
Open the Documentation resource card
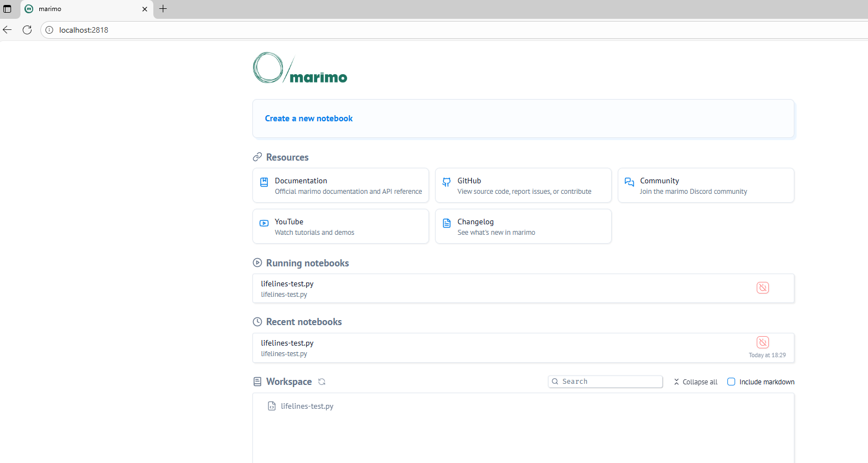pos(340,186)
